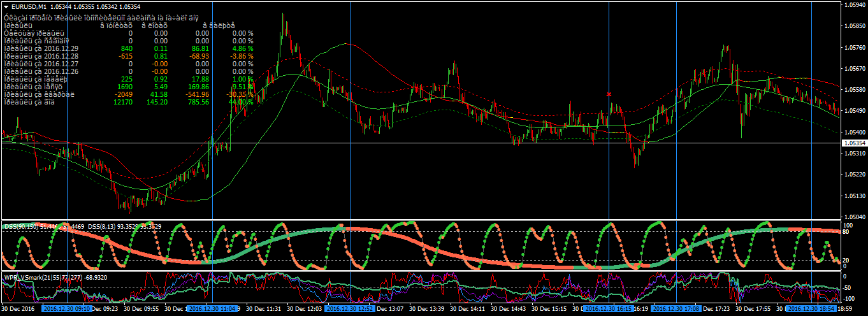Image resolution: width=868 pixels, height=316 pixels.
Task: Click the 2016.12.29 profit row label
Action: pyautogui.click(x=41, y=48)
